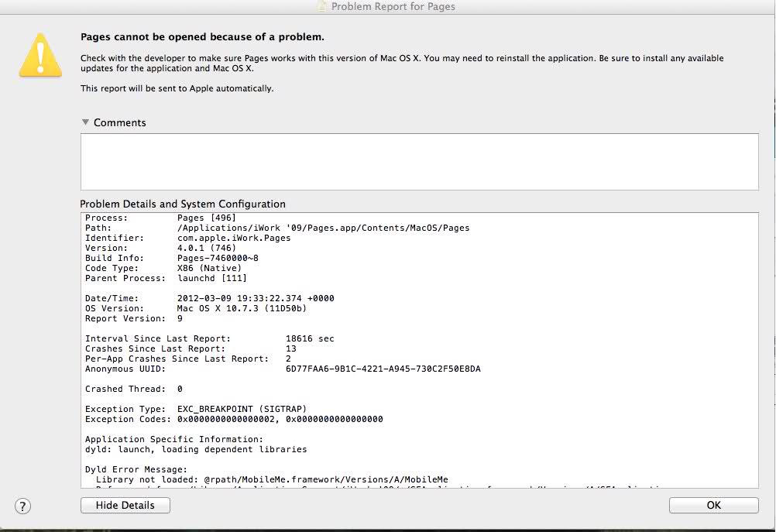Click the Exception Codes line
This screenshot has height=532, width=776.
(234, 419)
